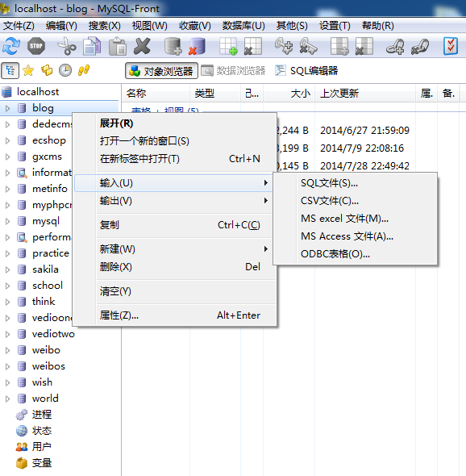
Task: Click the yellow cubes builder icon
Action: coord(47,70)
